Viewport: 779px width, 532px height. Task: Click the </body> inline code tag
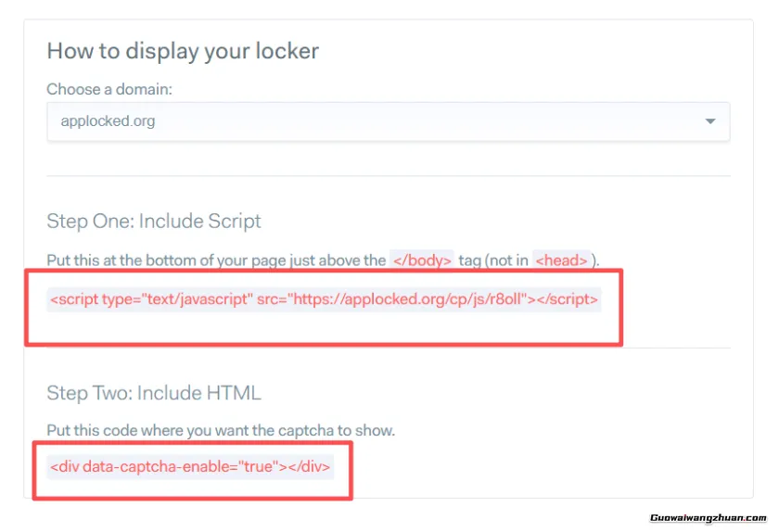[422, 260]
